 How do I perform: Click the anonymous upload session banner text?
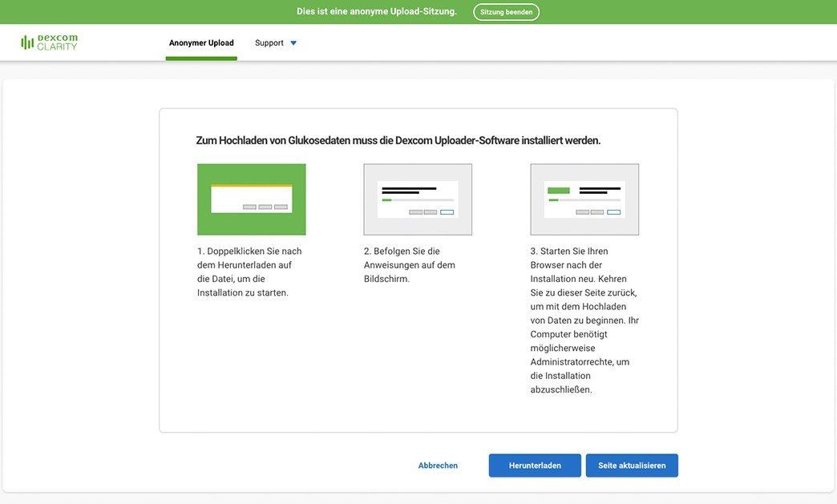[x=377, y=11]
